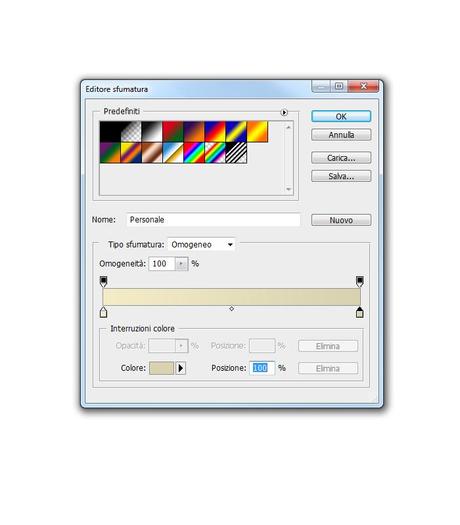Open the Omogeneità percentage slider arrow
The height and width of the screenshot is (525, 460).
point(181,264)
